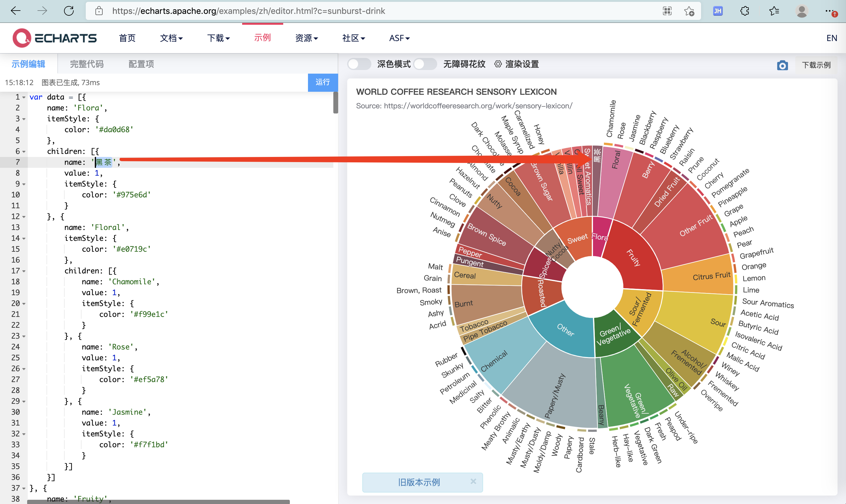Click the chart title WORLD COFFEE RESEARCH SENSORY LEXICON
846x504 pixels.
[x=456, y=92]
